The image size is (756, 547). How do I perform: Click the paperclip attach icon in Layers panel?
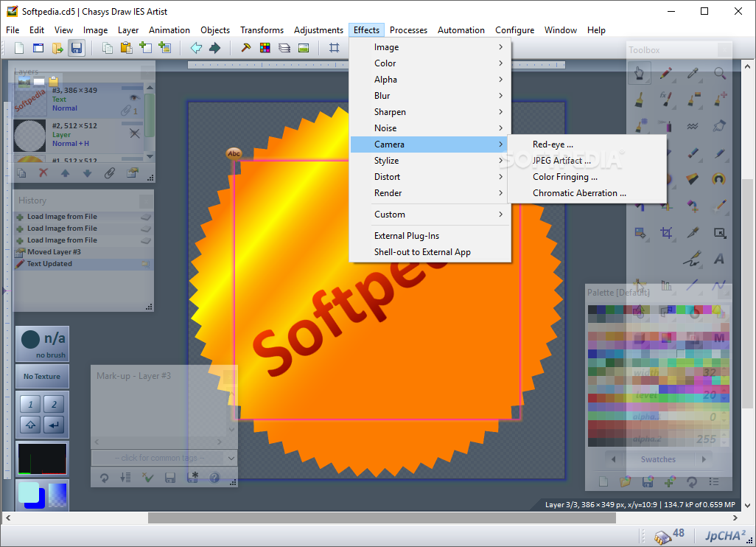click(110, 173)
